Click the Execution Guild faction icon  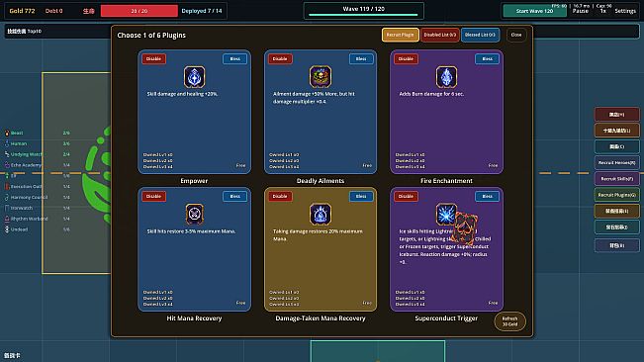click(x=7, y=186)
